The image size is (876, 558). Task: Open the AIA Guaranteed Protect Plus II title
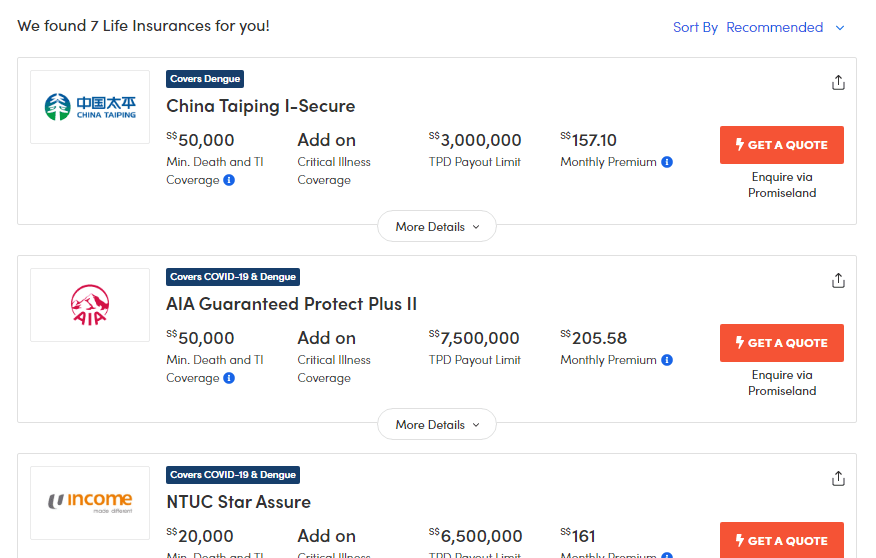click(x=292, y=304)
